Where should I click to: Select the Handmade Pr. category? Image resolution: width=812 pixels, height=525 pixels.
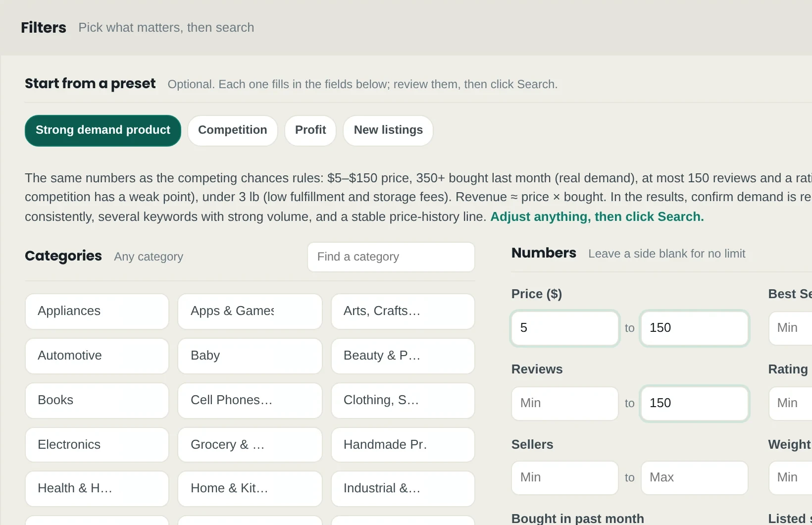click(x=403, y=445)
